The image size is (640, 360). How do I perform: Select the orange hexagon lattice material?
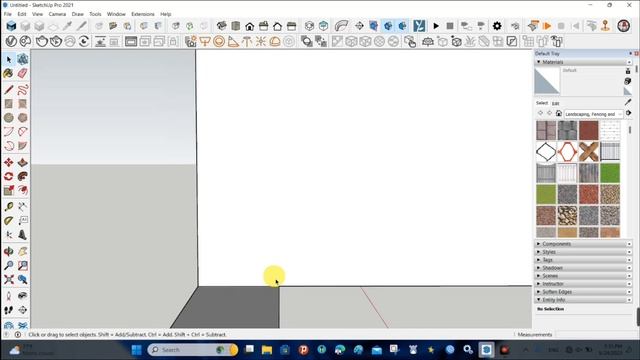click(567, 151)
